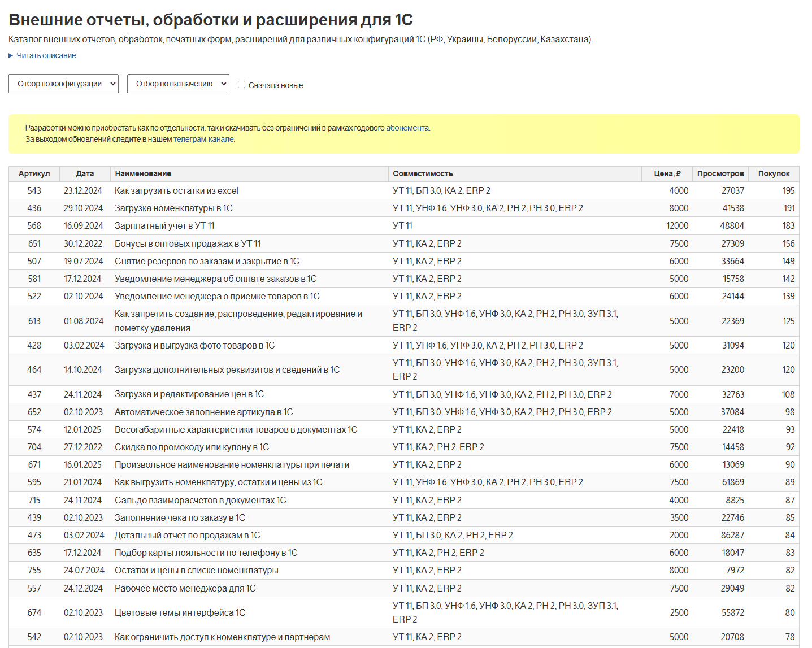Click "Как ограничить доступ к номенклатуре и партнерам"

[x=223, y=637]
